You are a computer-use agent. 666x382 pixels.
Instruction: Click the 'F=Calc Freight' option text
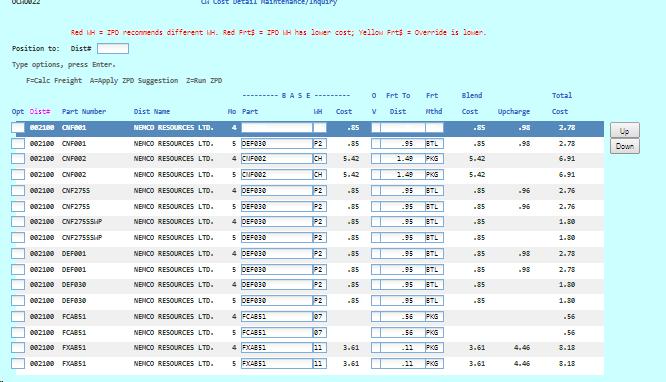point(54,80)
